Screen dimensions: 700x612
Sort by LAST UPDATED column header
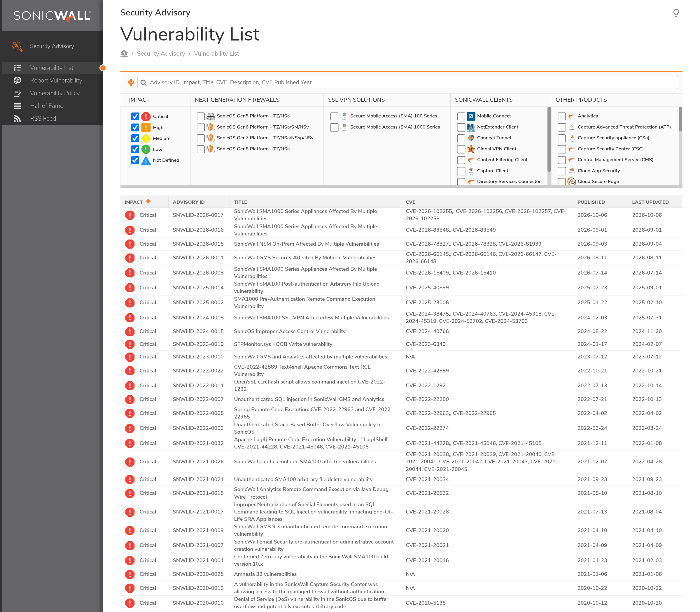pyautogui.click(x=650, y=202)
